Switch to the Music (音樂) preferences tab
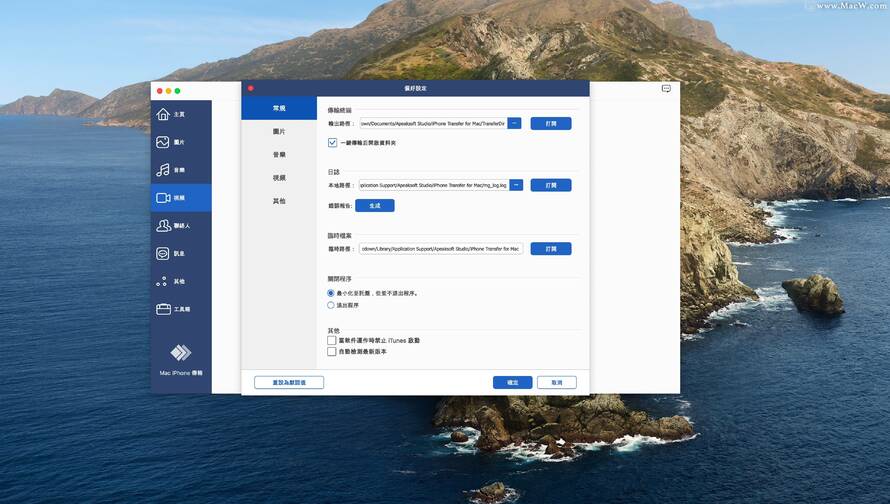The image size is (890, 504). 279,154
